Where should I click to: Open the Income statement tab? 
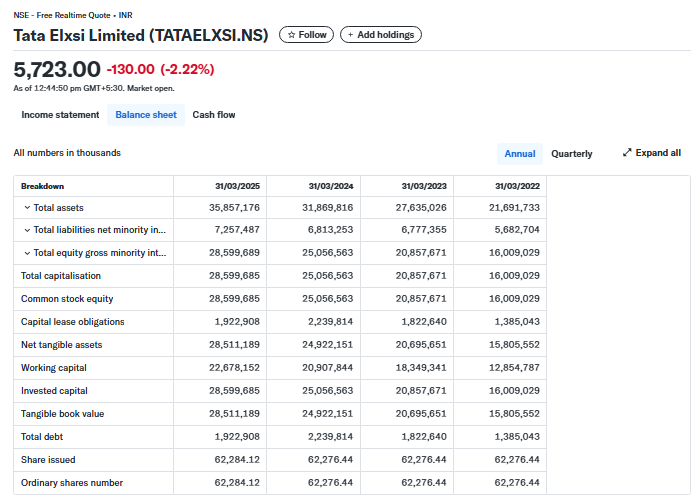click(60, 115)
